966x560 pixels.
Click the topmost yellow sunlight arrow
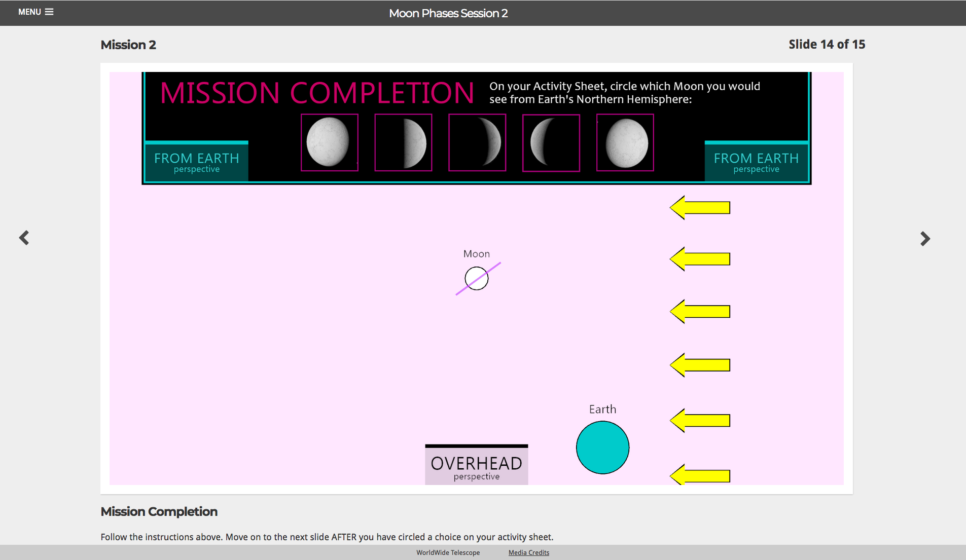click(700, 208)
